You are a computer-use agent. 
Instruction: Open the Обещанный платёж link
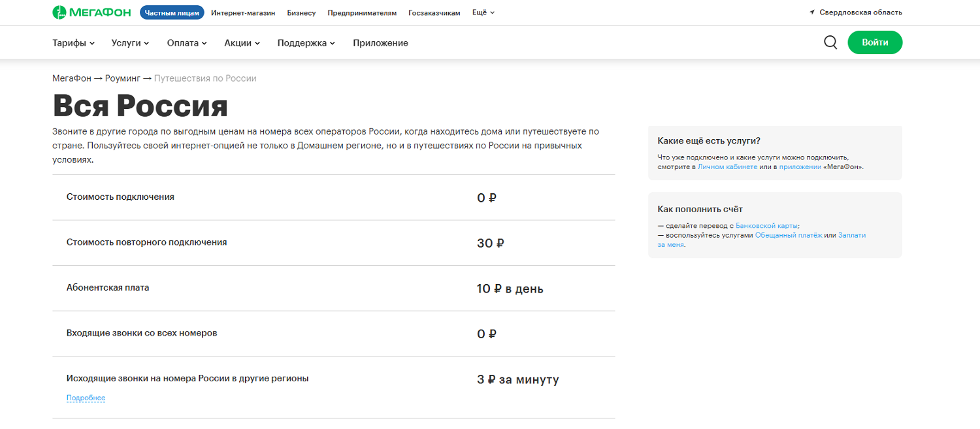click(789, 235)
